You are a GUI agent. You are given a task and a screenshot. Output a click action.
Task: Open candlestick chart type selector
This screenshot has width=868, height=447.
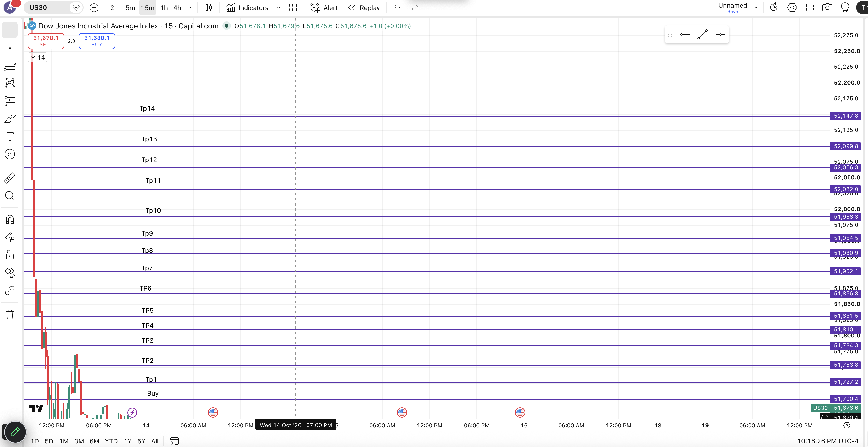[x=209, y=7]
